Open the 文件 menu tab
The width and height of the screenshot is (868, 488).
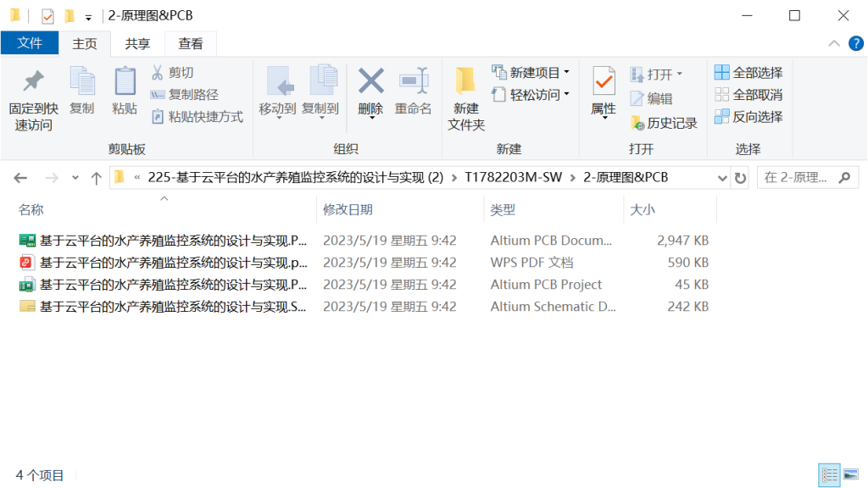click(30, 44)
